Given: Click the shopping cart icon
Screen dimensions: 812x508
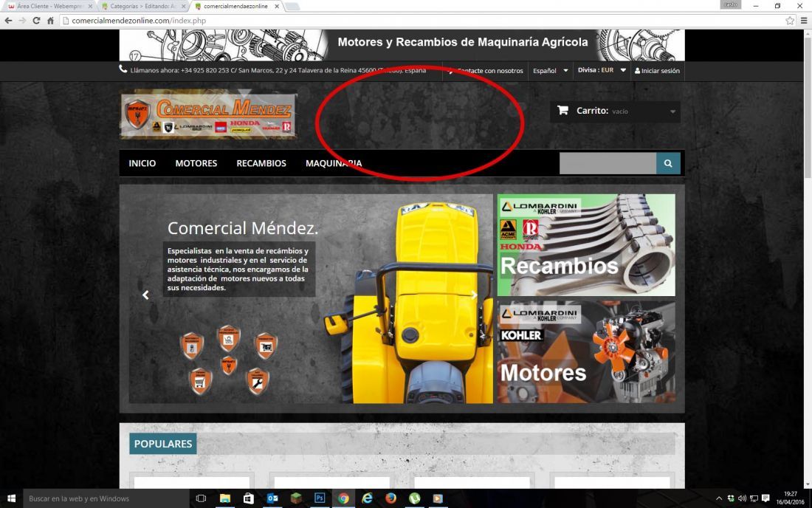Looking at the screenshot, I should [x=563, y=110].
